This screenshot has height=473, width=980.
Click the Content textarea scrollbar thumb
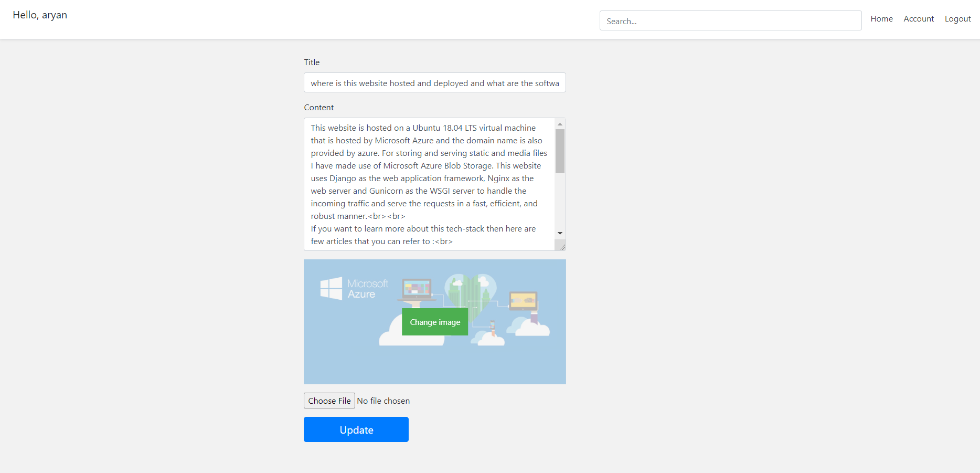[560, 151]
